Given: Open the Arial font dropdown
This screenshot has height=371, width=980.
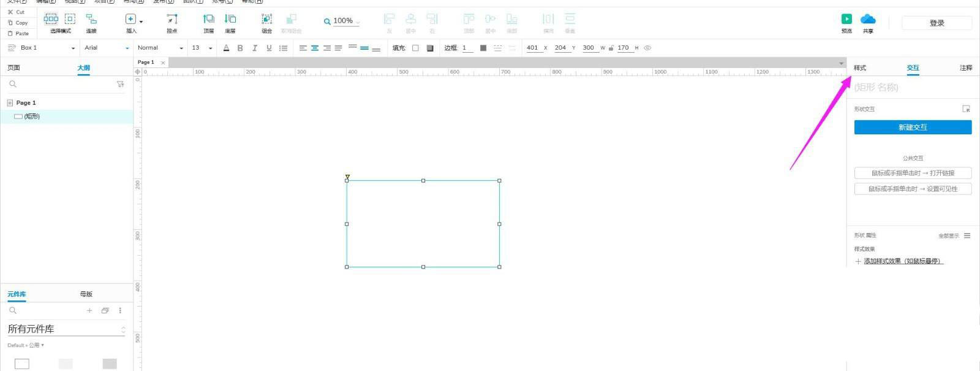Looking at the screenshot, I should pos(107,48).
